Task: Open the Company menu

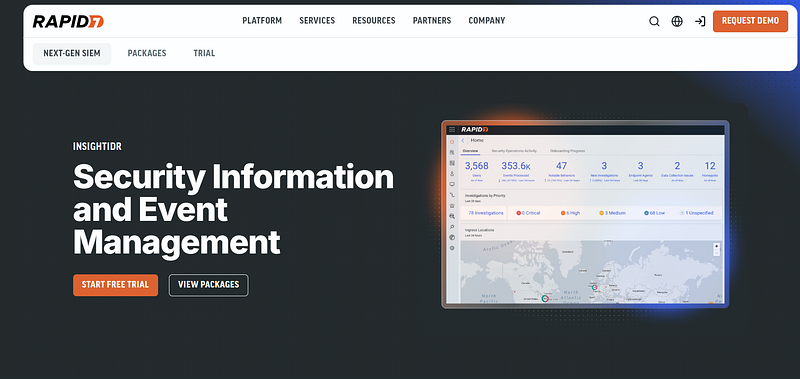Action: point(487,21)
